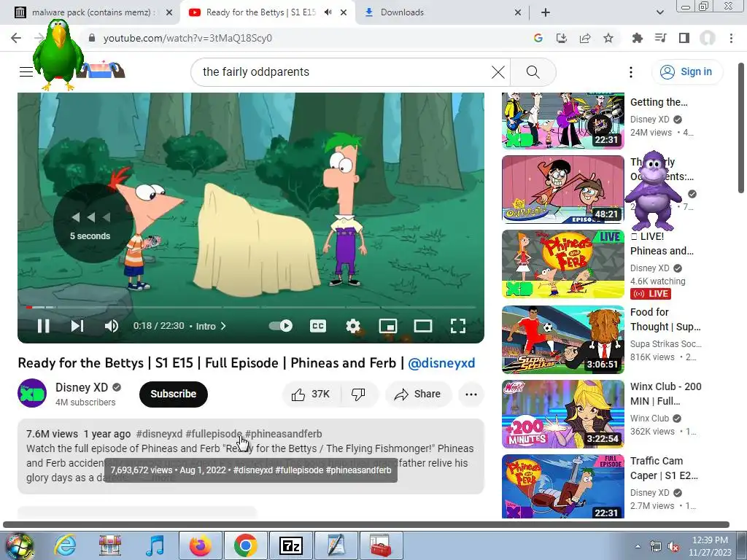Open the taskbar clock and date

point(710,546)
